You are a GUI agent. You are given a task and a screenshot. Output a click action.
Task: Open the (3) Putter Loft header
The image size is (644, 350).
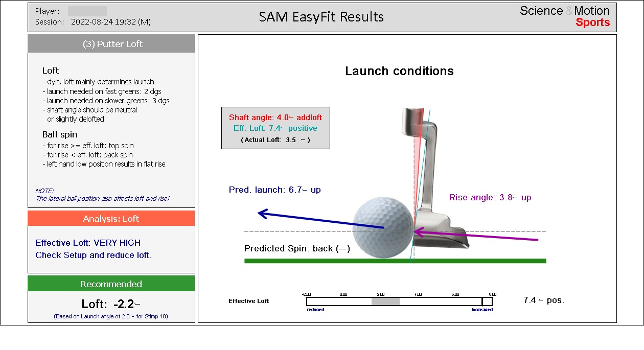111,44
